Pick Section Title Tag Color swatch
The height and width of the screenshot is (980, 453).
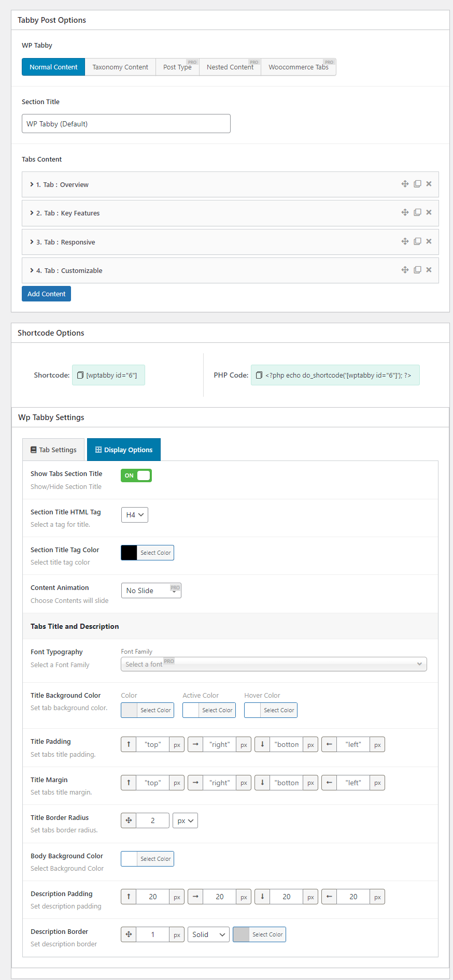pyautogui.click(x=129, y=553)
